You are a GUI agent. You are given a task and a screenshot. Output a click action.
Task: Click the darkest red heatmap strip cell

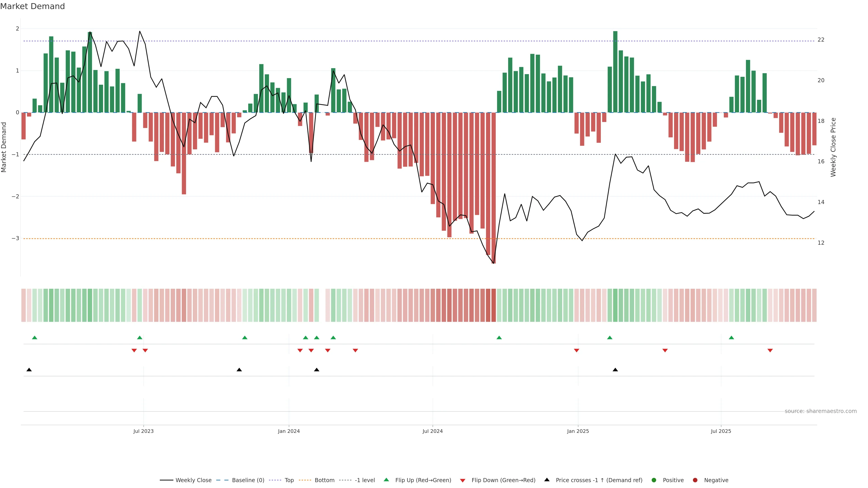point(493,305)
